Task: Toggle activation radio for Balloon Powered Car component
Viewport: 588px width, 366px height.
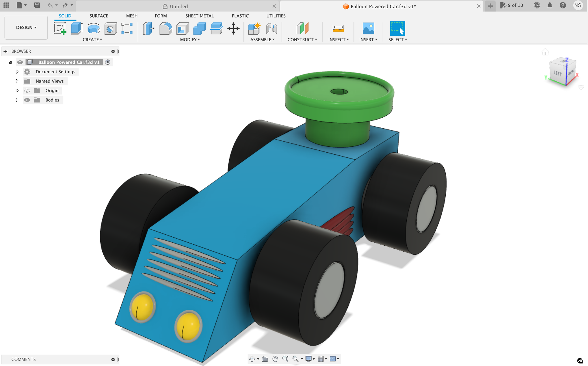Action: click(x=108, y=62)
